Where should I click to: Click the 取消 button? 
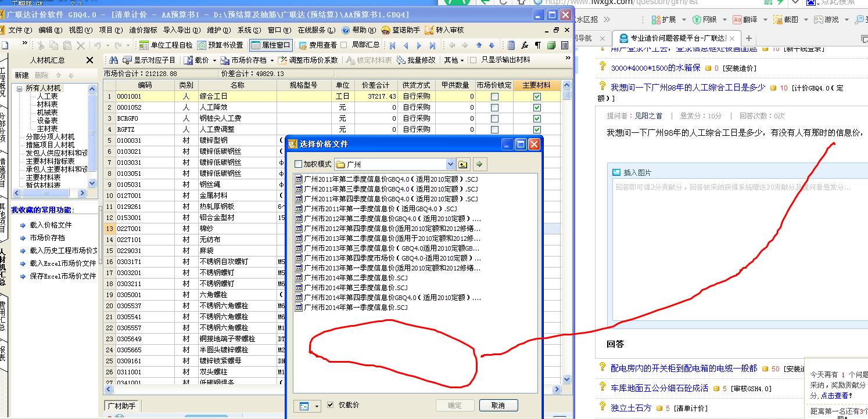click(498, 405)
